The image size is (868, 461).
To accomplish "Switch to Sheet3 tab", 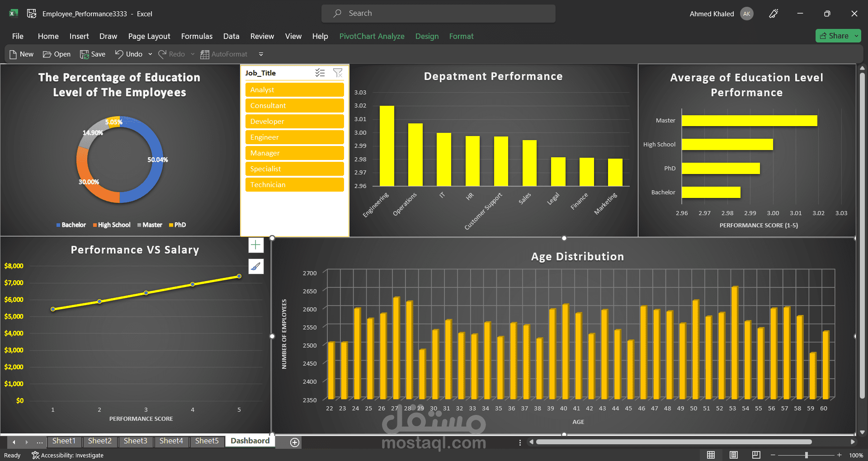I will (135, 441).
